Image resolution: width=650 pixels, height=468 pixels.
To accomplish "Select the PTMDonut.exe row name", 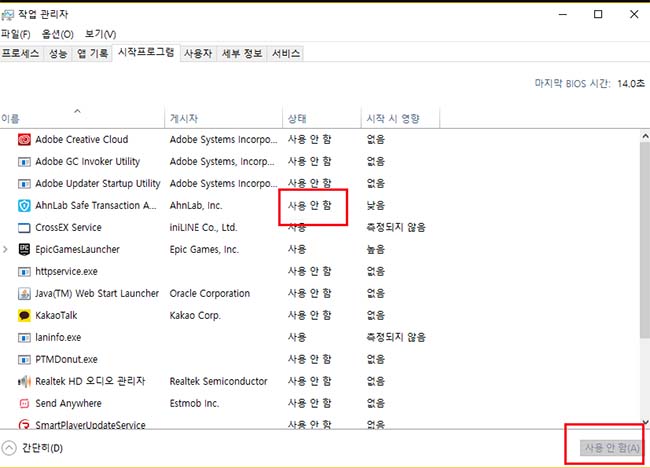I will (x=66, y=359).
